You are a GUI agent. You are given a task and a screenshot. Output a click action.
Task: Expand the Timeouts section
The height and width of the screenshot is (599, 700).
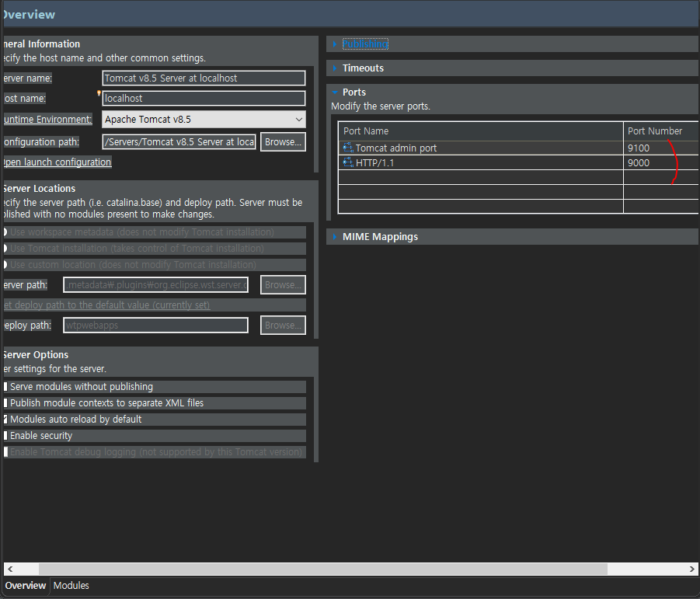click(x=334, y=68)
